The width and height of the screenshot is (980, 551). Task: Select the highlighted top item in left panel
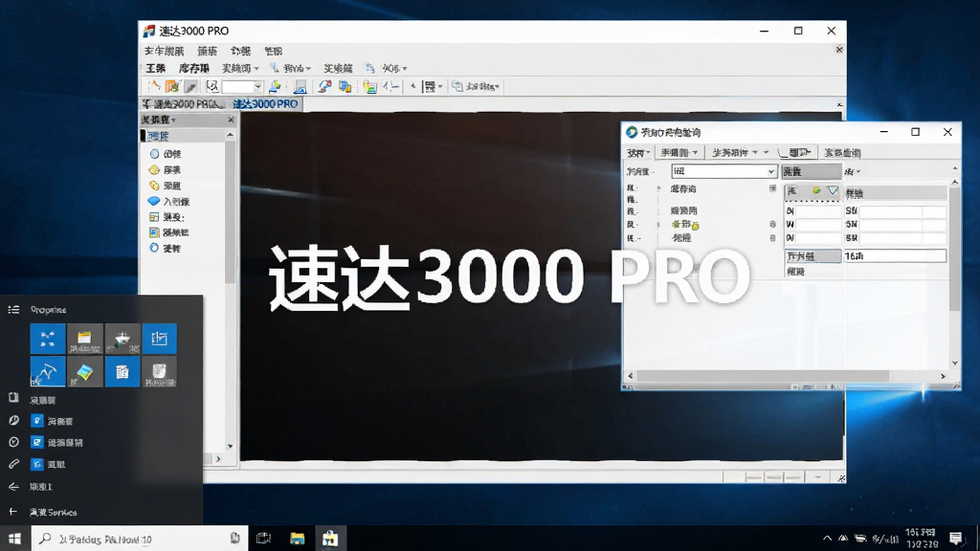pyautogui.click(x=183, y=136)
